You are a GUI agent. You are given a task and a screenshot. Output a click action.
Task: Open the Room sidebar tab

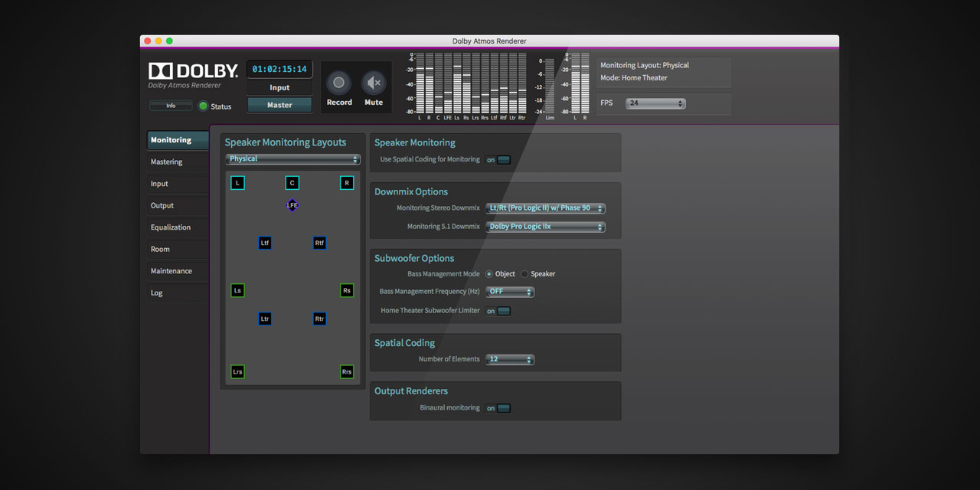pyautogui.click(x=178, y=250)
